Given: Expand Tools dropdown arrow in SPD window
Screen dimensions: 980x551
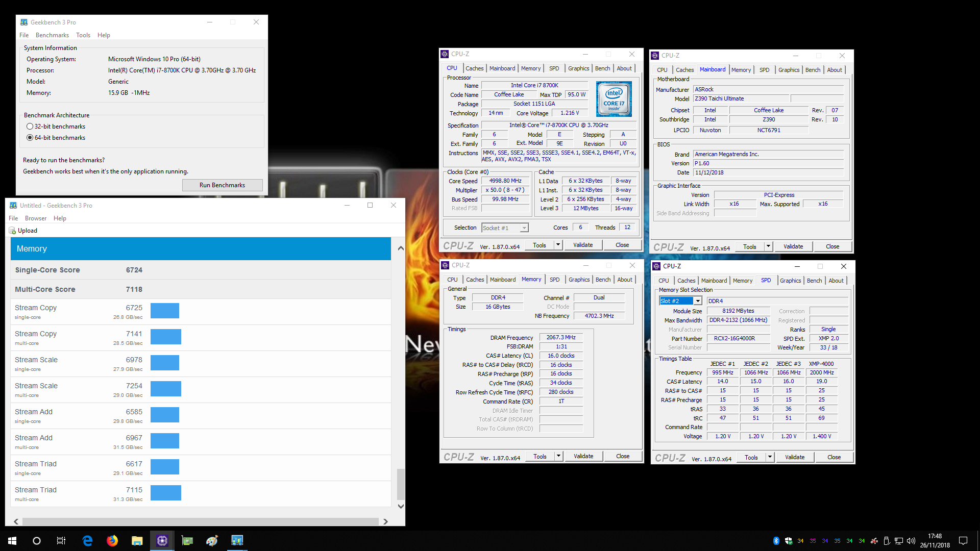Looking at the screenshot, I should [x=770, y=458].
